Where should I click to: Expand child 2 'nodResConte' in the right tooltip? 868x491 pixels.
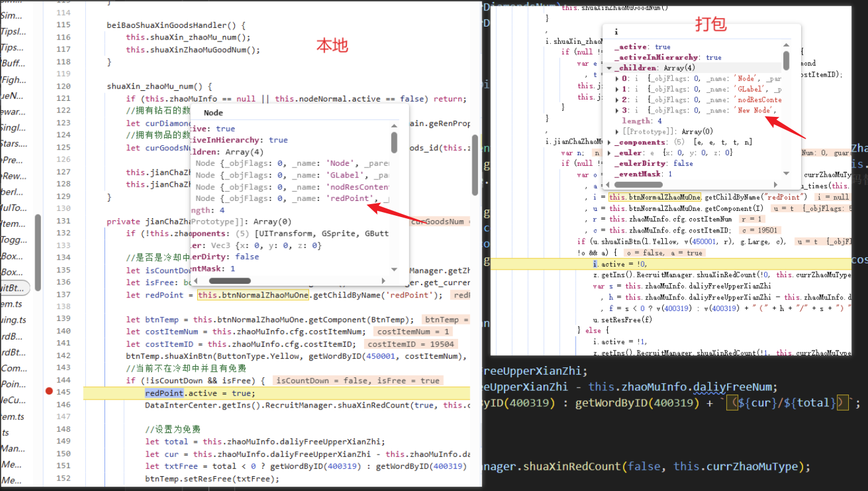617,100
